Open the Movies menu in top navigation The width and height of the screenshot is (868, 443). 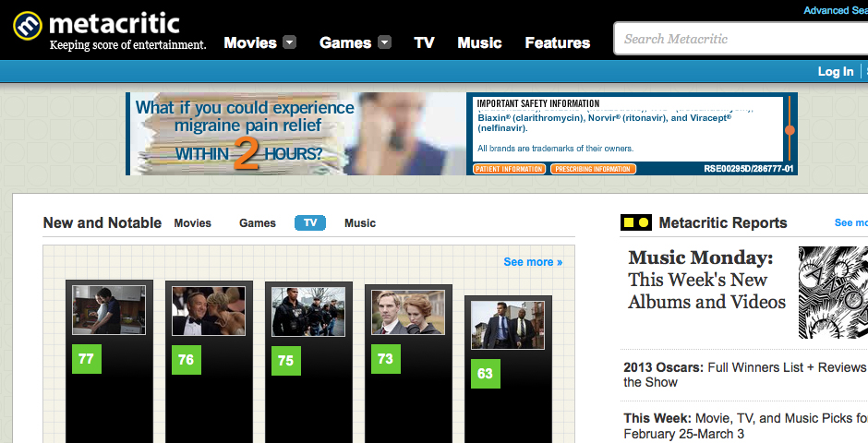(x=250, y=42)
